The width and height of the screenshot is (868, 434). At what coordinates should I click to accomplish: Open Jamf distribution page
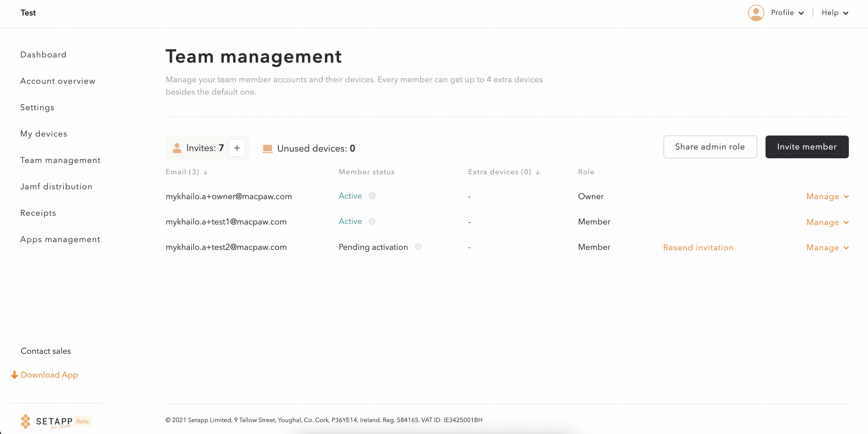56,186
